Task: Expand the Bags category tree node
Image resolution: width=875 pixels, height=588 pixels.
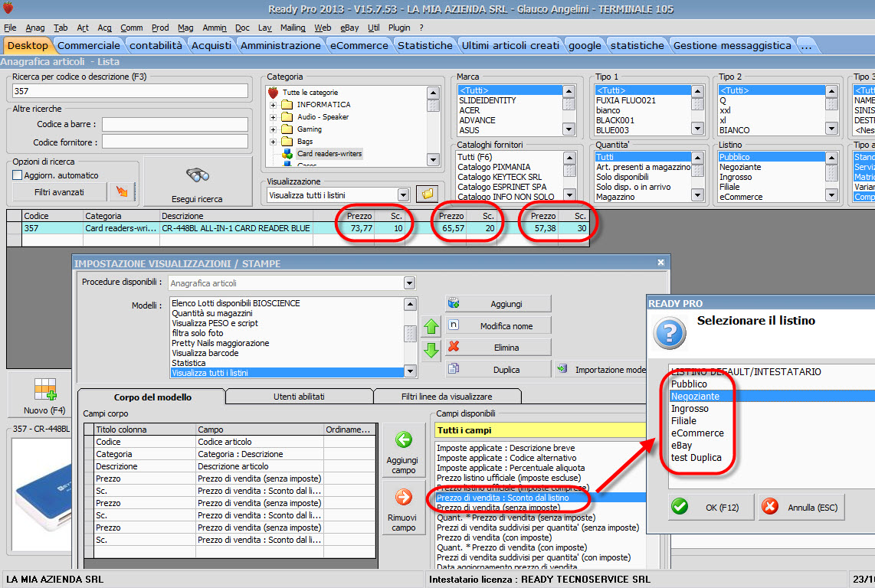Action: pos(273,142)
